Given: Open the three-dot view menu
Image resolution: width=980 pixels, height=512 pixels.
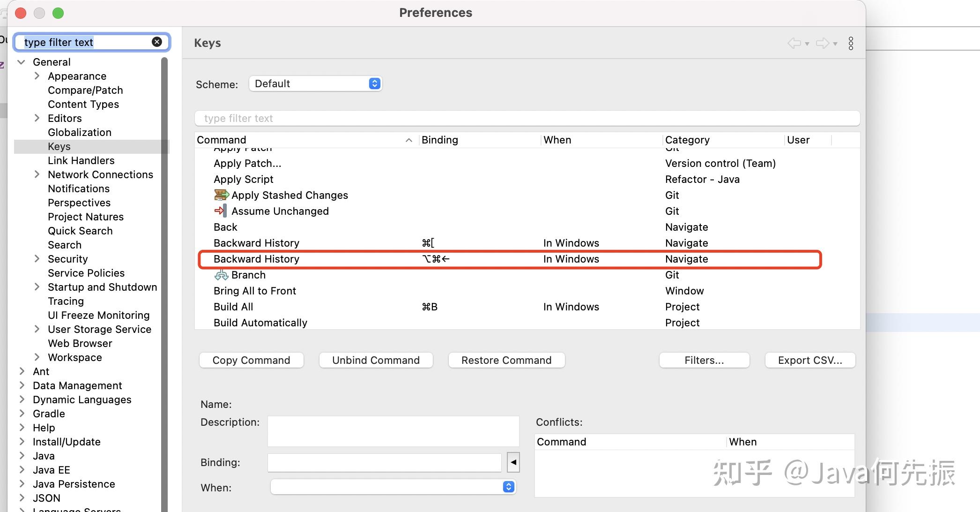Looking at the screenshot, I should click(x=851, y=44).
